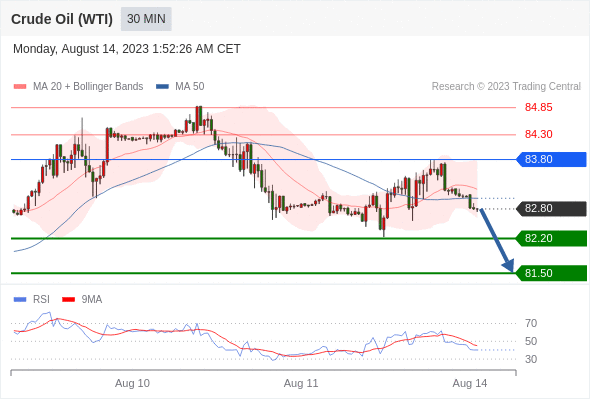Click the blue downward trend arrow
Viewport: 590px width, 400px height.
(497, 240)
